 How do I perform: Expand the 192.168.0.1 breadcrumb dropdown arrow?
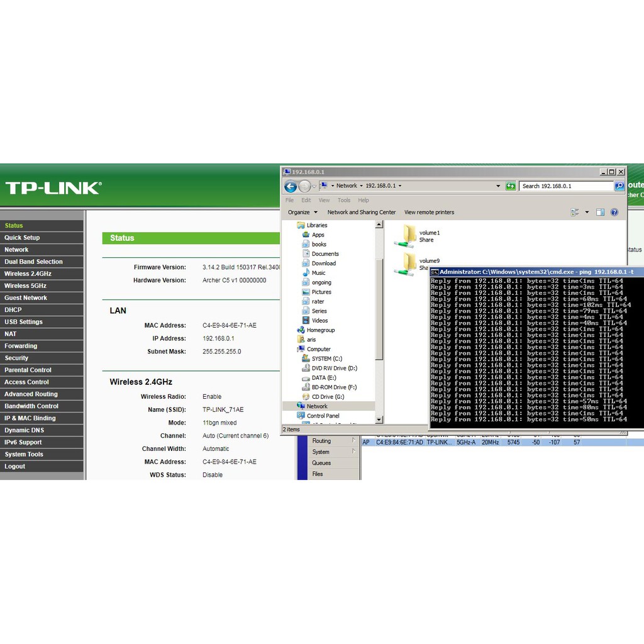click(x=400, y=186)
